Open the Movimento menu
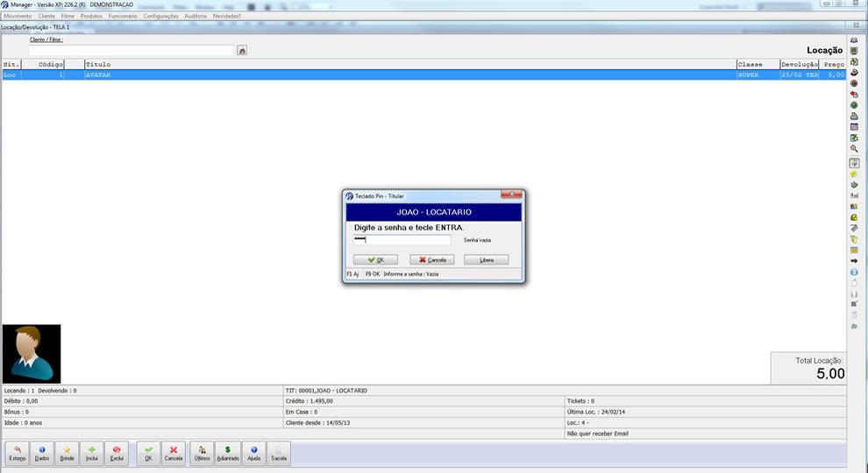Screen dimensions: 868x473 (x=18, y=16)
